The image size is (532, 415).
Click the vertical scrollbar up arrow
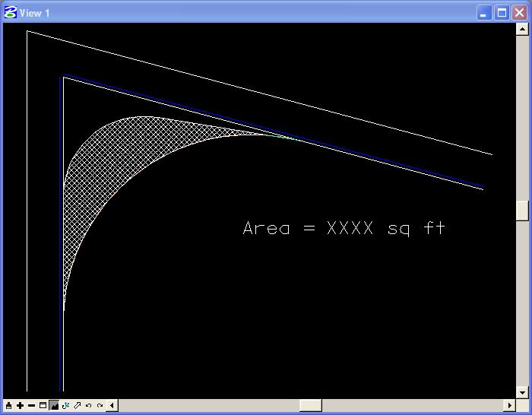point(522,29)
